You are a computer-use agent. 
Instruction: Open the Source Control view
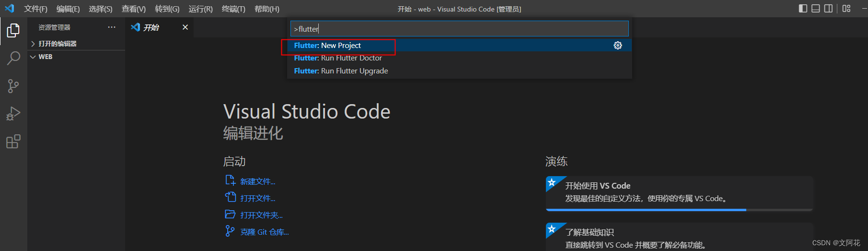tap(13, 86)
